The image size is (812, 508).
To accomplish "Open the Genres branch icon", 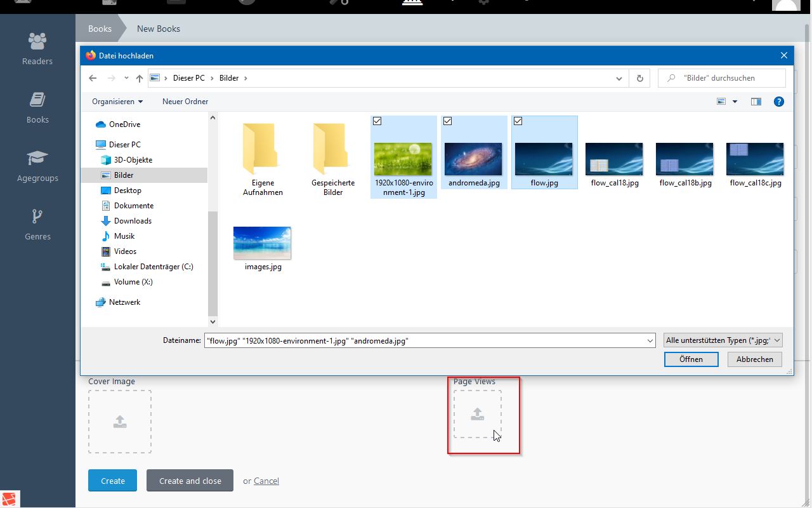I will 37,217.
